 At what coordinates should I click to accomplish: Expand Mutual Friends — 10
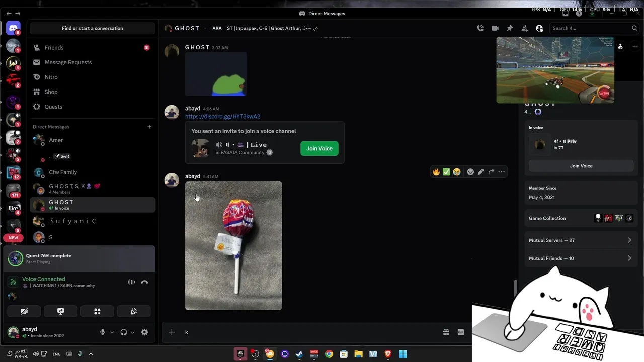581,258
